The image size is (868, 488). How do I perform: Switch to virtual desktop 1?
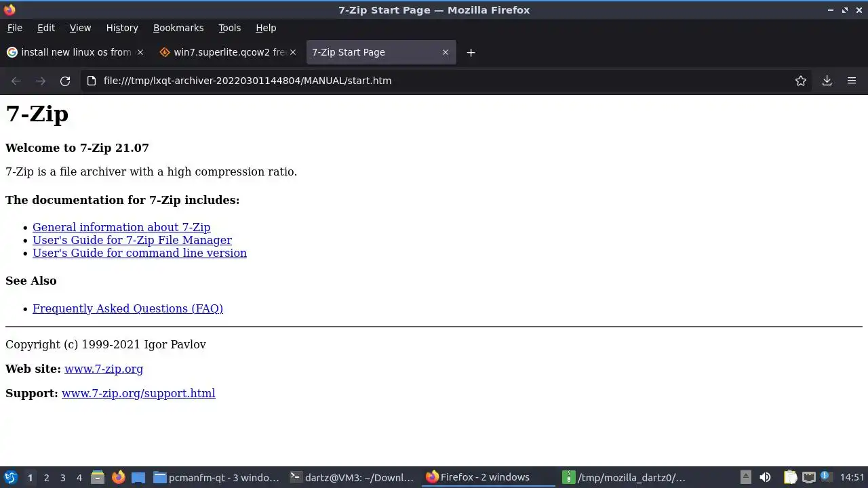pos(30,477)
